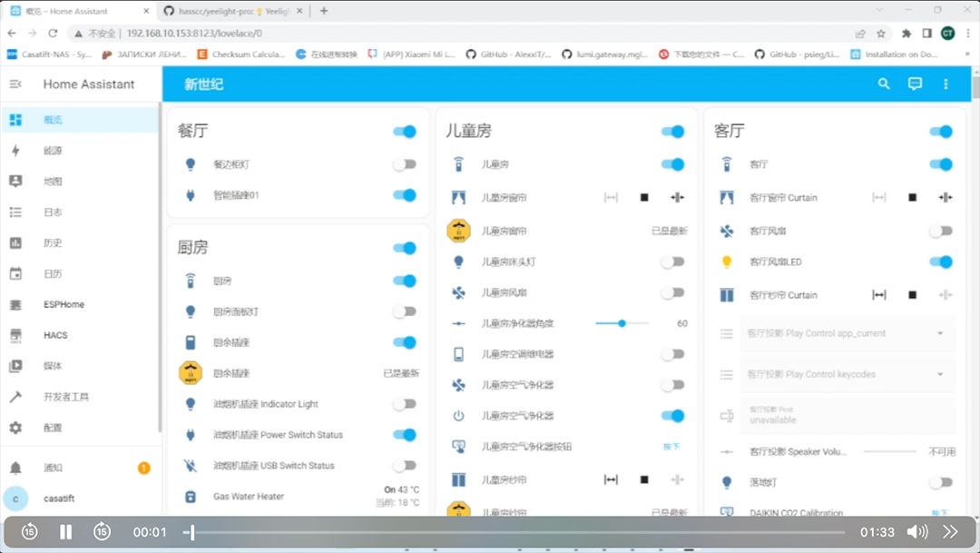Click the 儿童房净化器角度 slider

tap(622, 323)
